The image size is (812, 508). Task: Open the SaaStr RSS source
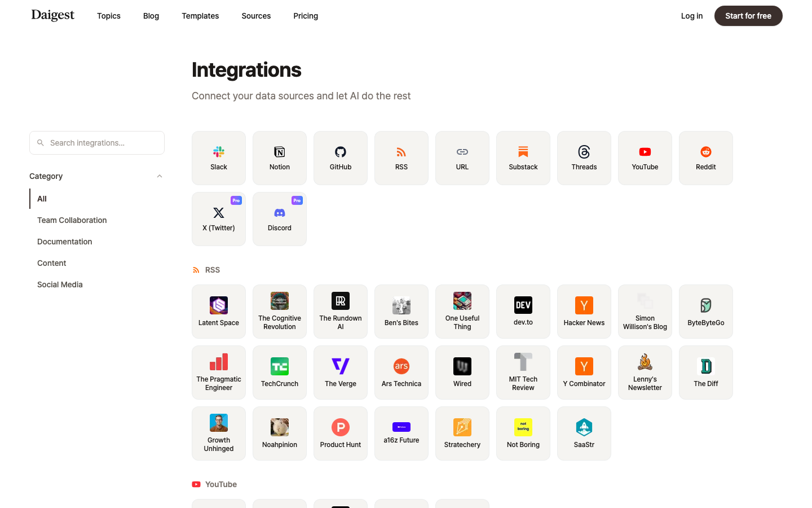pyautogui.click(x=584, y=433)
